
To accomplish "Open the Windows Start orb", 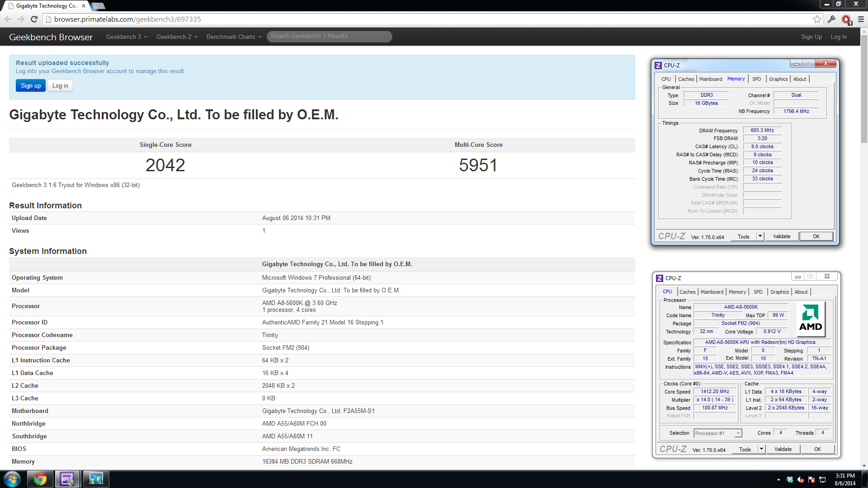I will [12, 479].
